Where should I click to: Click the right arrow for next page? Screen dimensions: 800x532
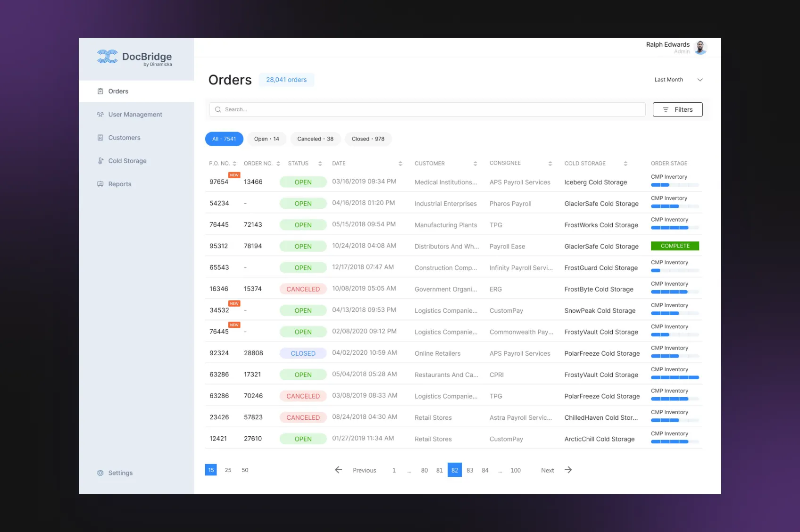568,470
